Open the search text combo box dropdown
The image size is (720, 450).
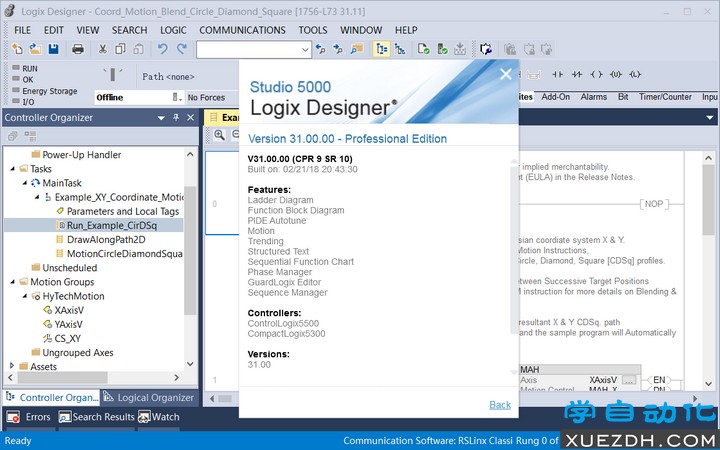click(305, 50)
